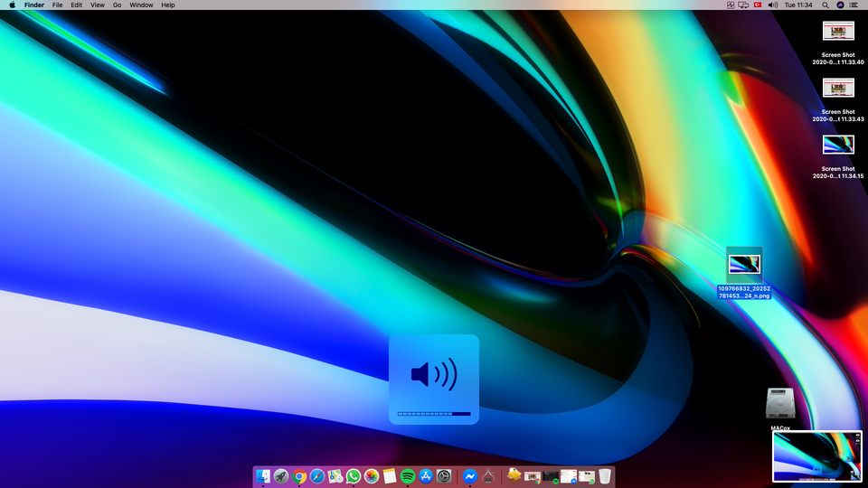Click the Window menu
Image resolution: width=868 pixels, height=488 pixels.
tap(141, 5)
